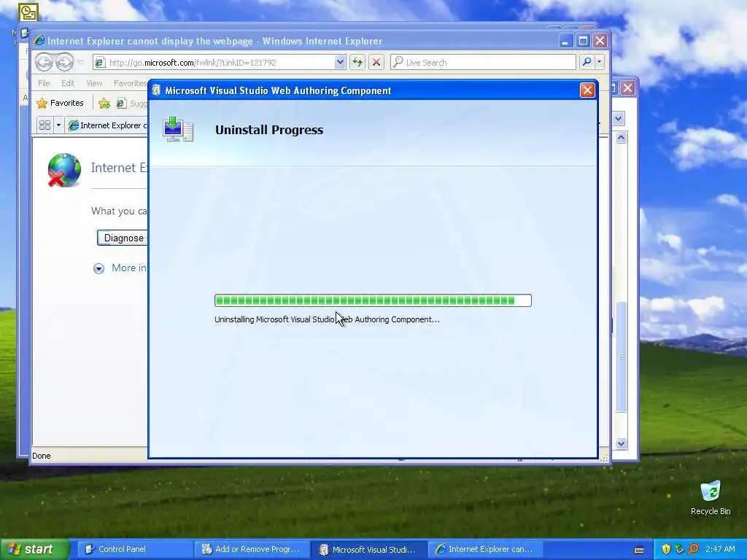
Task: Click the magnifier tray icon
Action: coord(693,549)
